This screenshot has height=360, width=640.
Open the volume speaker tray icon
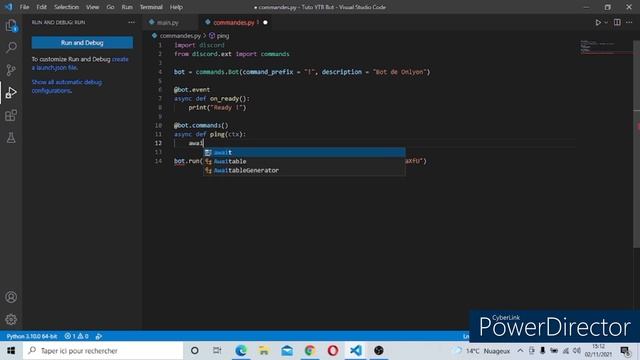point(576,351)
